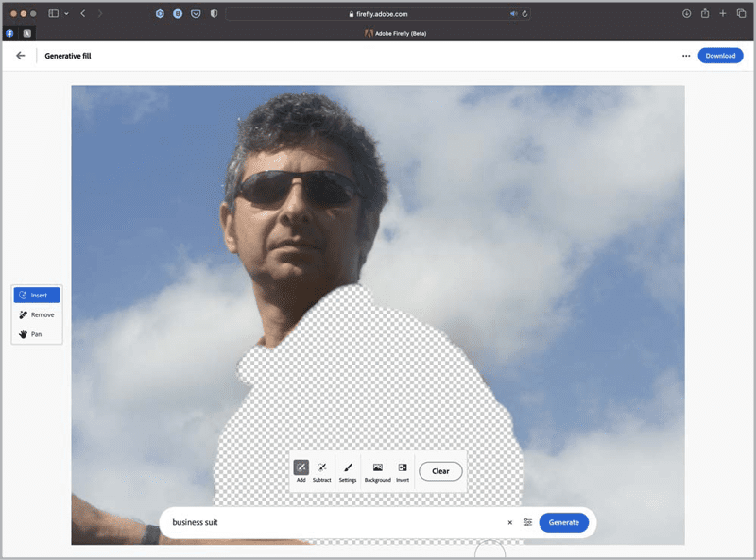Switch to Remove mode
The height and width of the screenshot is (560, 756).
coord(37,314)
